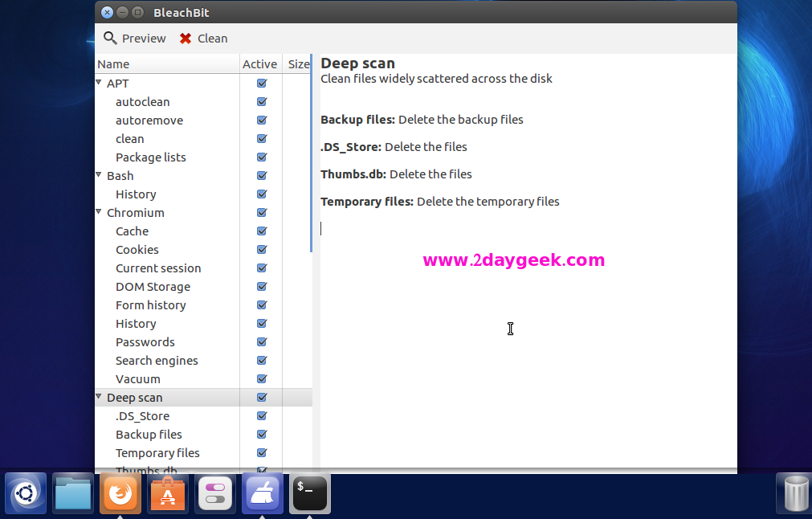The image size is (812, 519).
Task: Select the Current session tree item
Action: pos(158,268)
